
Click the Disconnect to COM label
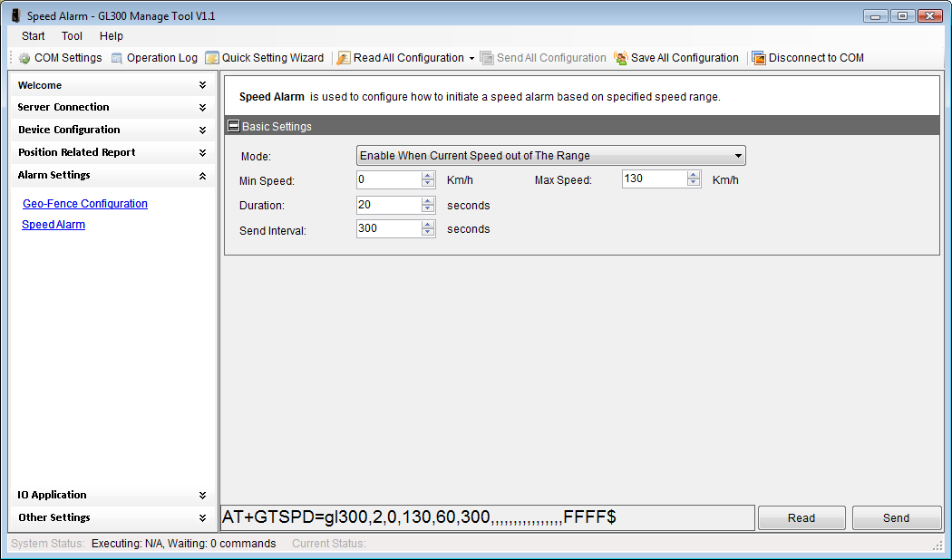click(816, 58)
